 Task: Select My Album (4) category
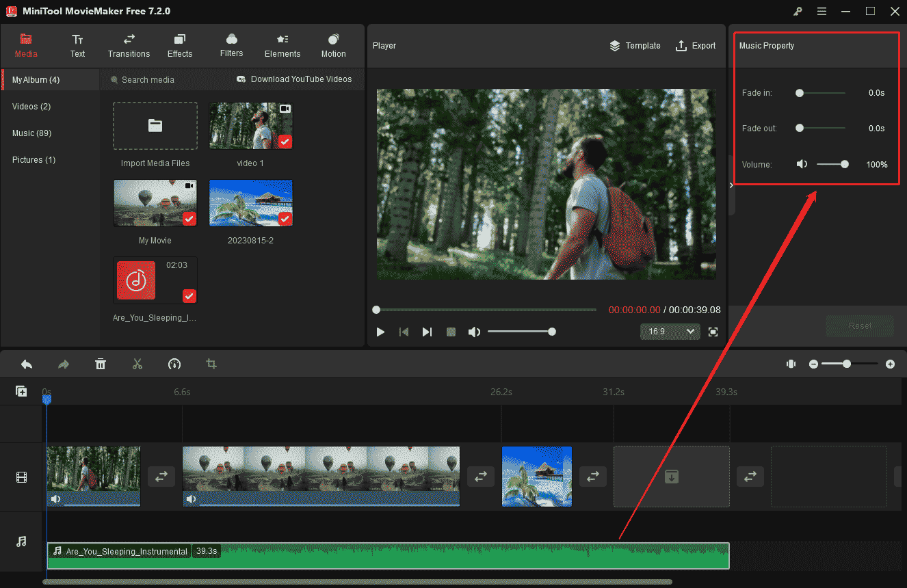[50, 80]
